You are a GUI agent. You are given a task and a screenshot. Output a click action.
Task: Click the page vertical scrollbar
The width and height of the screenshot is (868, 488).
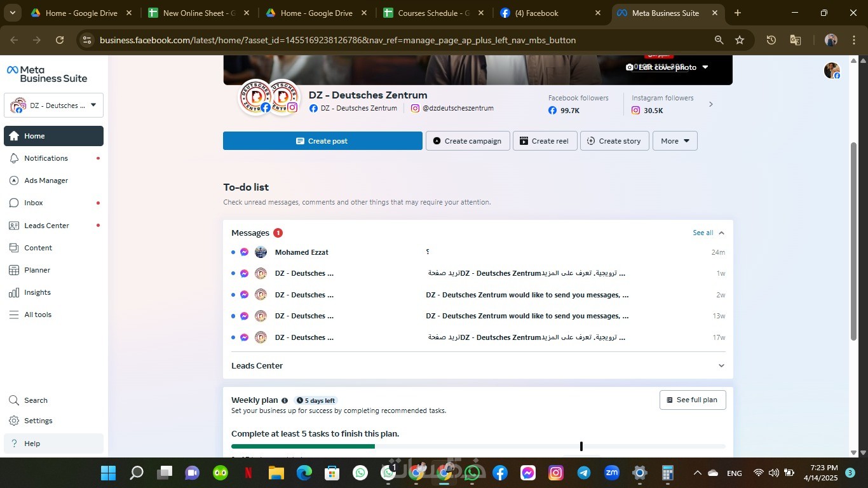854,241
